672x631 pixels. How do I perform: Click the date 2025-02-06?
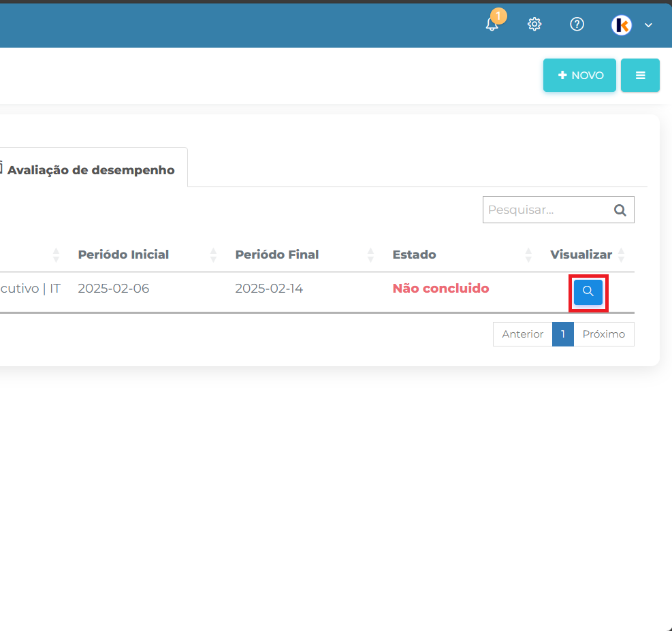pos(114,289)
